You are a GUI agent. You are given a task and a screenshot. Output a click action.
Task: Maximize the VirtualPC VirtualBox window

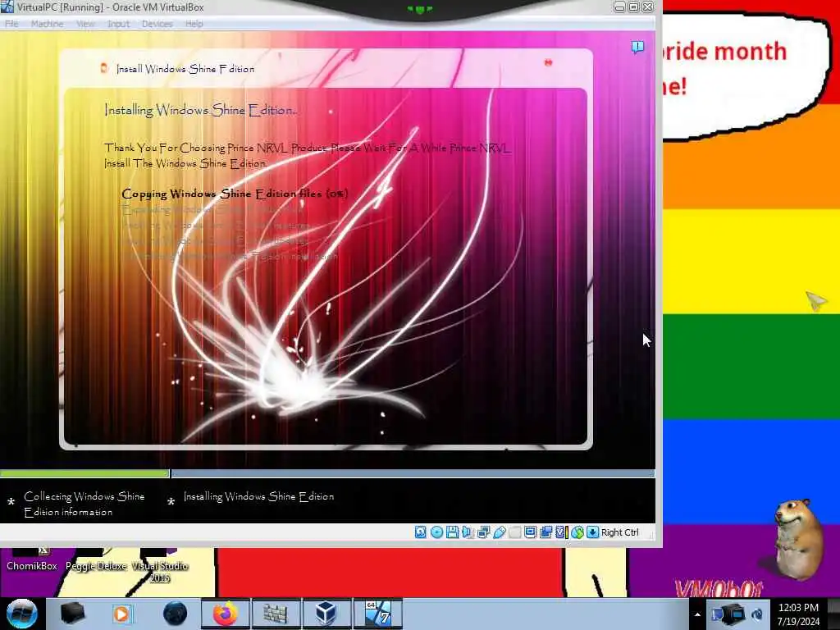[634, 7]
